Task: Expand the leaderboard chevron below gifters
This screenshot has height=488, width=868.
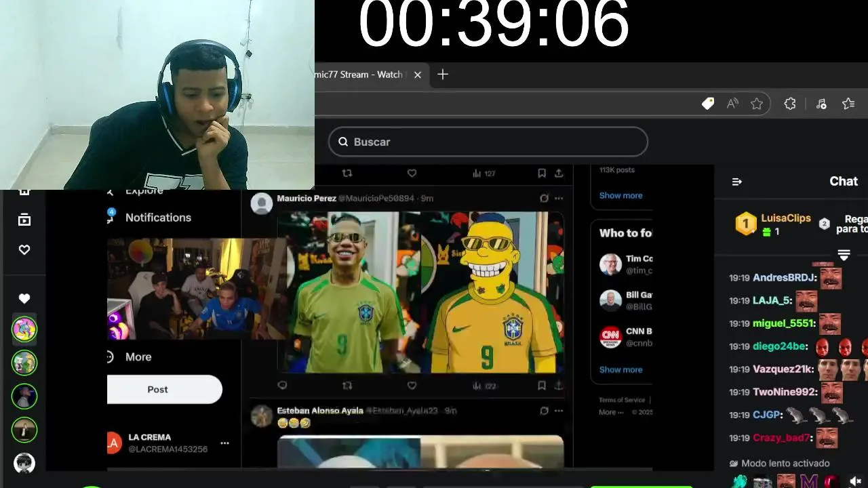Action: tap(844, 255)
